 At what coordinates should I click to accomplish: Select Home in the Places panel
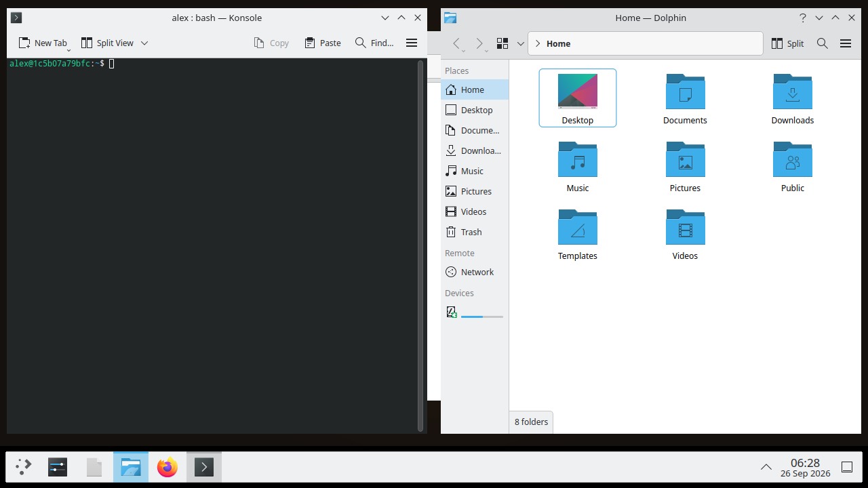475,89
